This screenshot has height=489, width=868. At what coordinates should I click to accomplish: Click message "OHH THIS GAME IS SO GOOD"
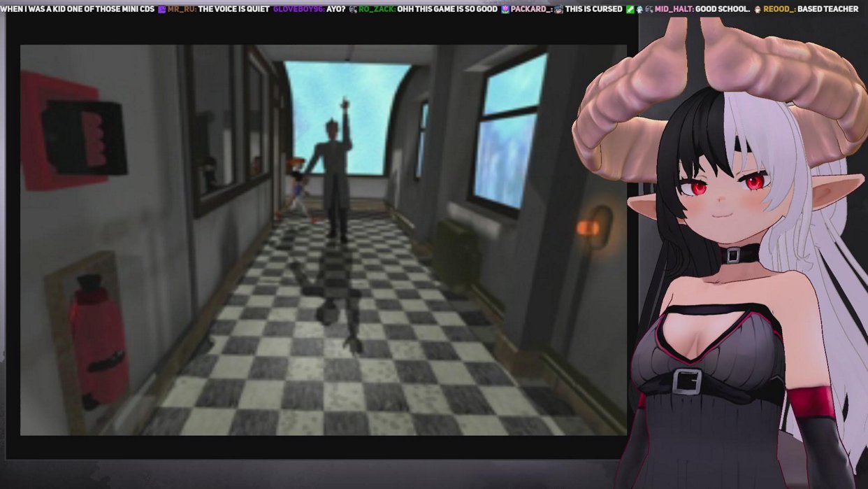(447, 9)
